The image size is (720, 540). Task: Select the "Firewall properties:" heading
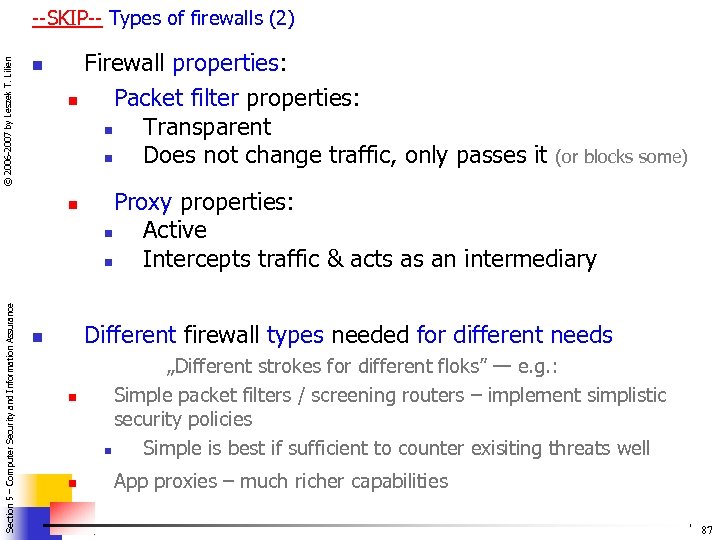coord(185,64)
